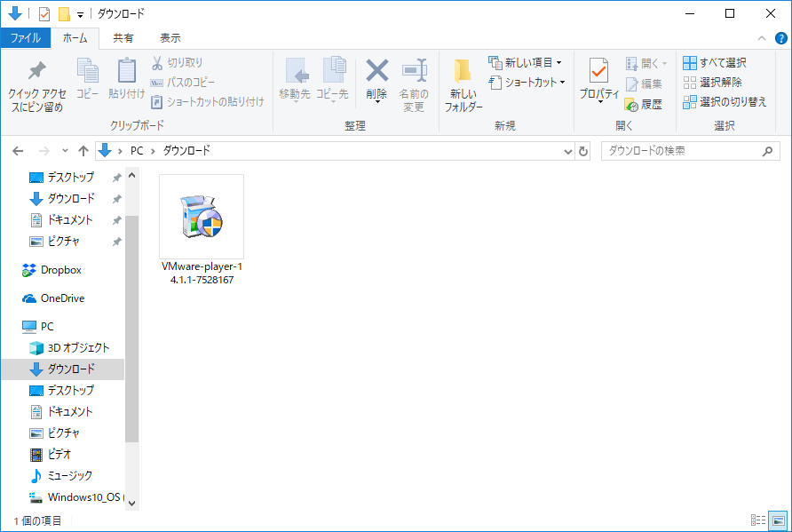Select ダウンロード under PC
This screenshot has width=792, height=532.
(63, 369)
